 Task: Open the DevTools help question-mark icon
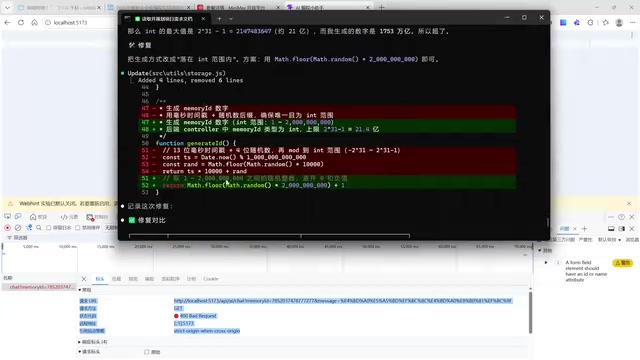pyautogui.click(x=621, y=217)
